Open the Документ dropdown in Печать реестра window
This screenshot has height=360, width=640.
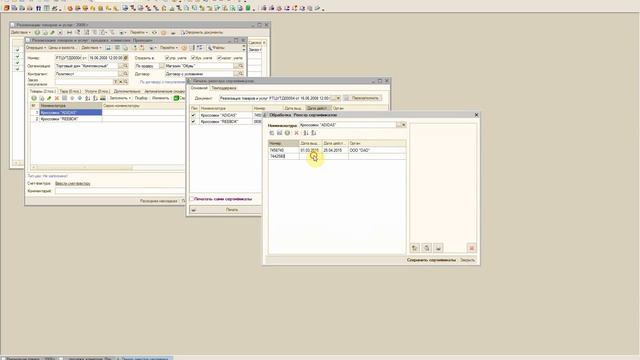338,98
